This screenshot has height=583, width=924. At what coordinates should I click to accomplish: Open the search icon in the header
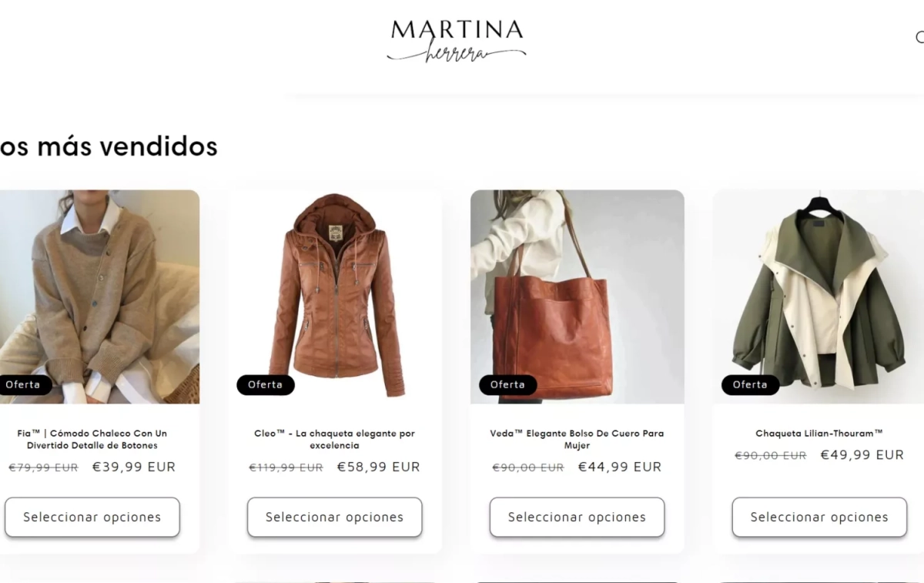pyautogui.click(x=919, y=37)
